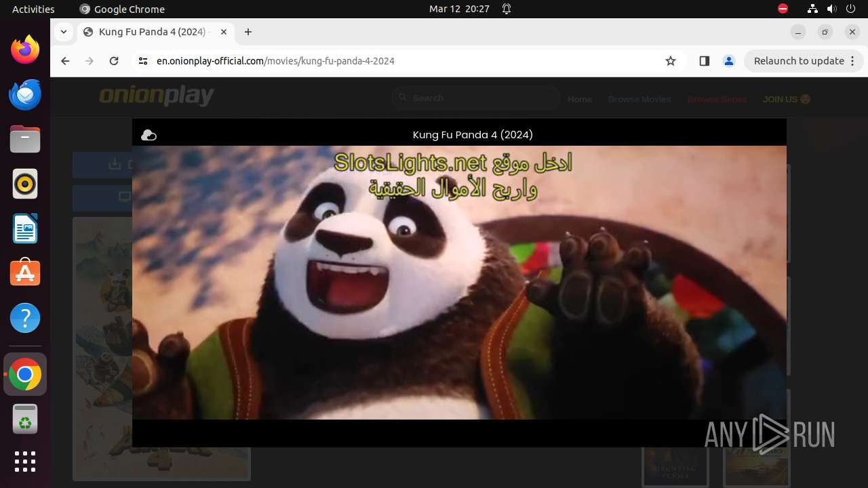
Task: Open volume control in system tray
Action: 832,9
